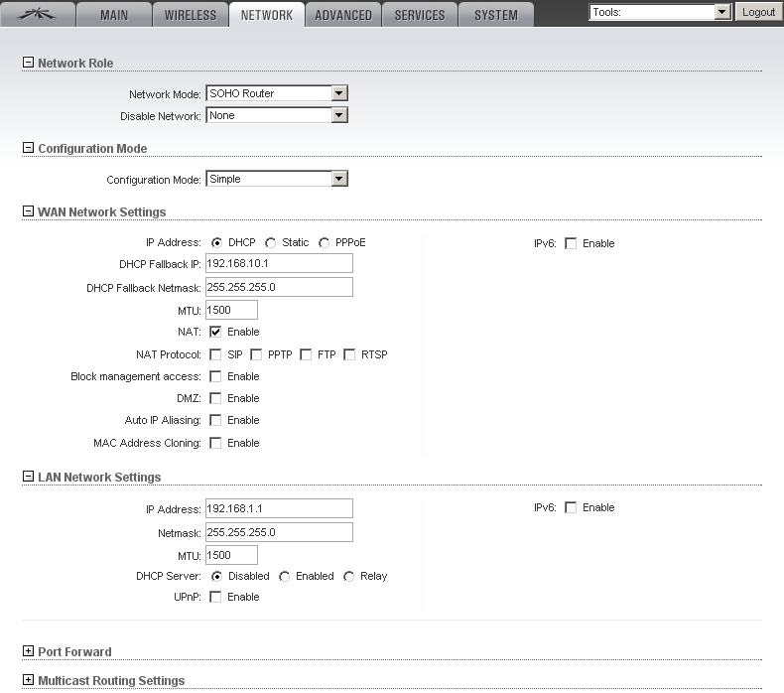This screenshot has height=693, width=784.
Task: Switch to the SYSTEM tab
Action: (495, 15)
